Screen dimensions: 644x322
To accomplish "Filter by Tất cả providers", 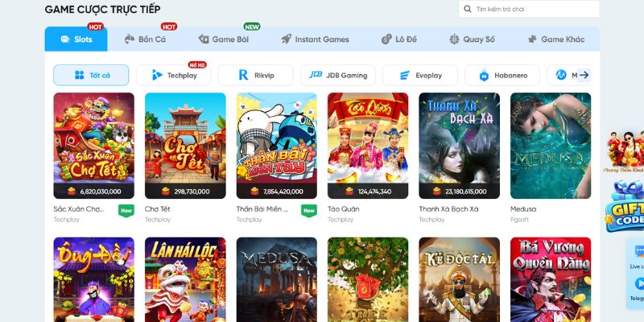I will 91,75.
